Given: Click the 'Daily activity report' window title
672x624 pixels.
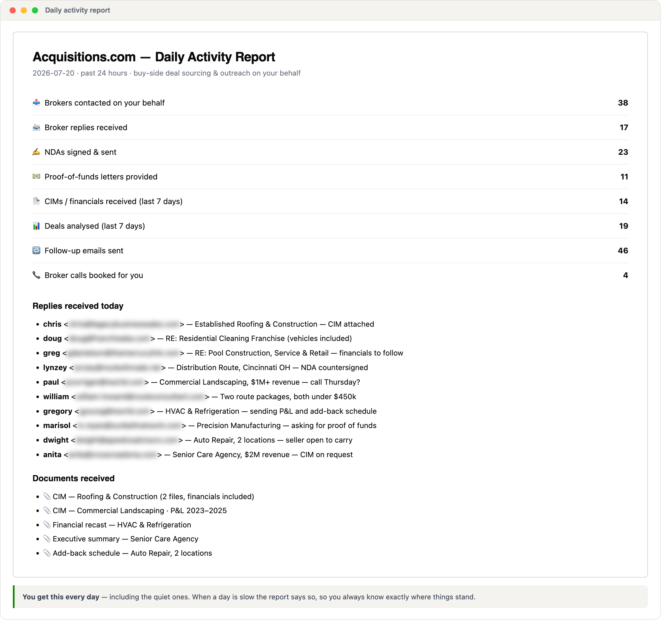Looking at the screenshot, I should click(x=78, y=10).
